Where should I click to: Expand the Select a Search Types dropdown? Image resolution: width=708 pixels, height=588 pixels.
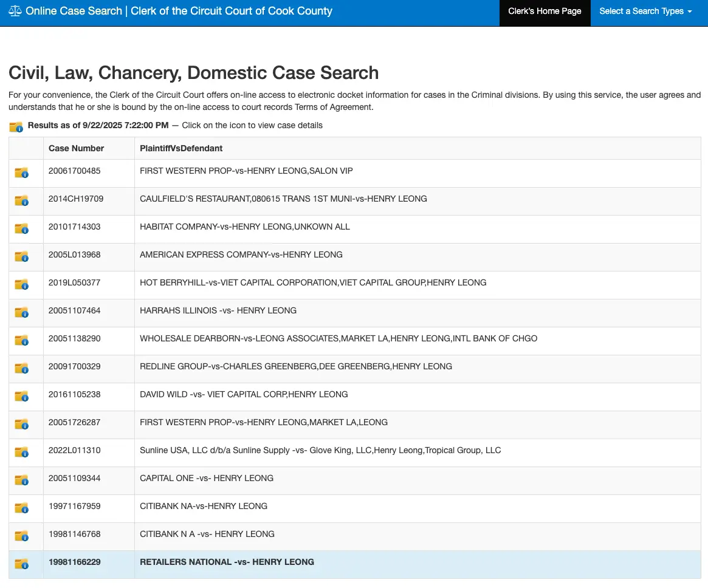tap(645, 12)
